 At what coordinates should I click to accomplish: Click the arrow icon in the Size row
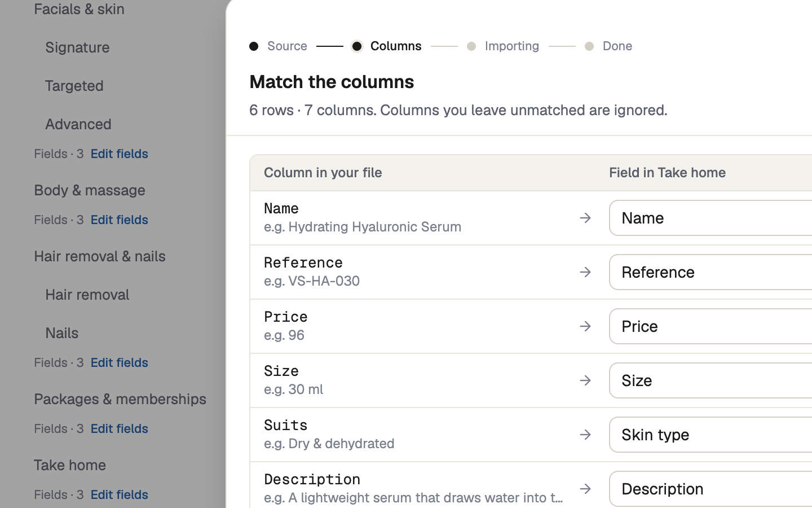[585, 380]
